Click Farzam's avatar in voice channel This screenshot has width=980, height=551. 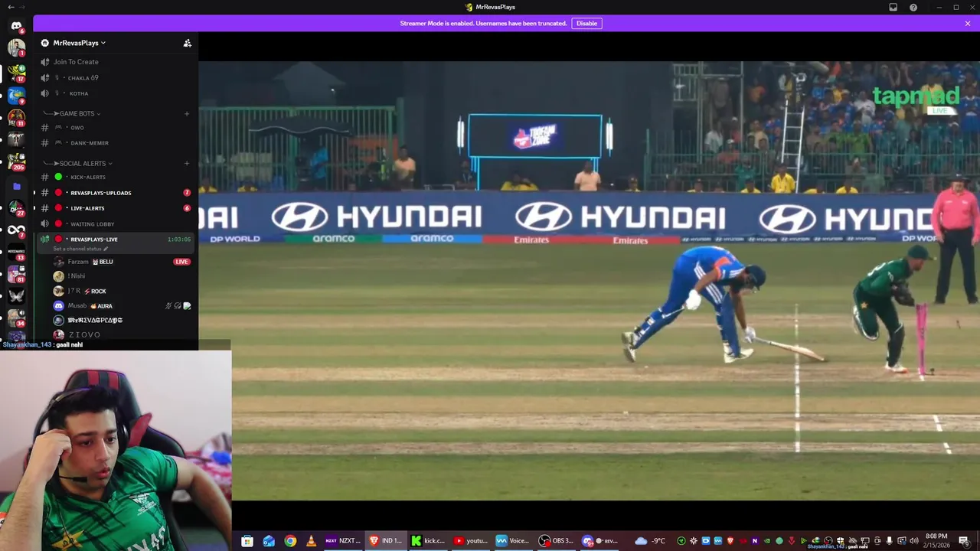click(x=58, y=262)
